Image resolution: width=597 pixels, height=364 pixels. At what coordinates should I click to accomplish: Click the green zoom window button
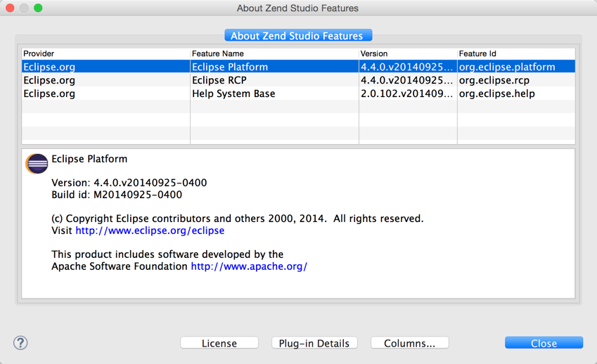click(x=38, y=8)
